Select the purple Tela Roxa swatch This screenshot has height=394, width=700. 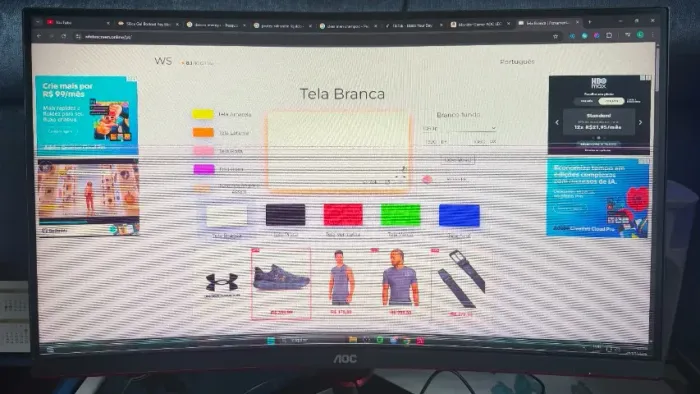[x=204, y=169]
